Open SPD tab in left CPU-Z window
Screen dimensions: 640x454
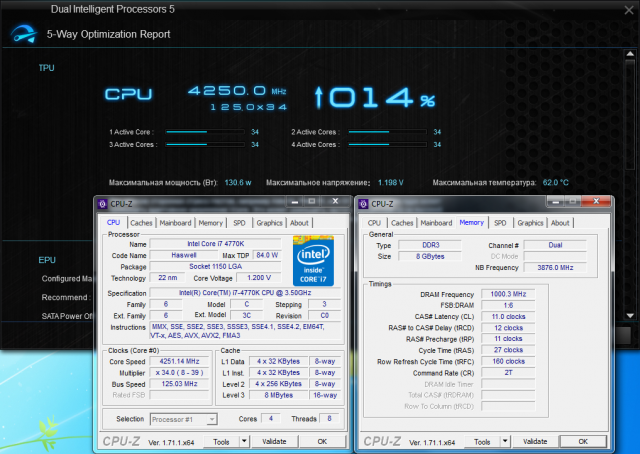pyautogui.click(x=239, y=223)
